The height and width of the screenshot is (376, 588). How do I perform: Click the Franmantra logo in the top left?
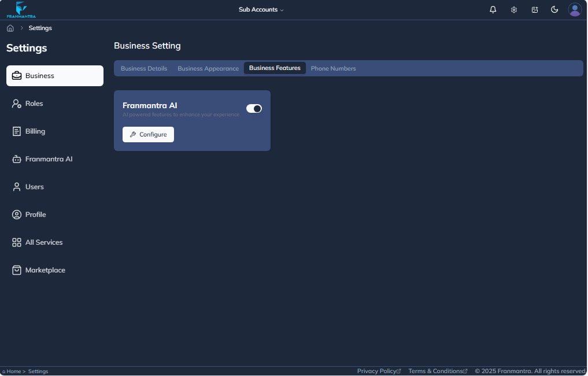click(x=20, y=9)
